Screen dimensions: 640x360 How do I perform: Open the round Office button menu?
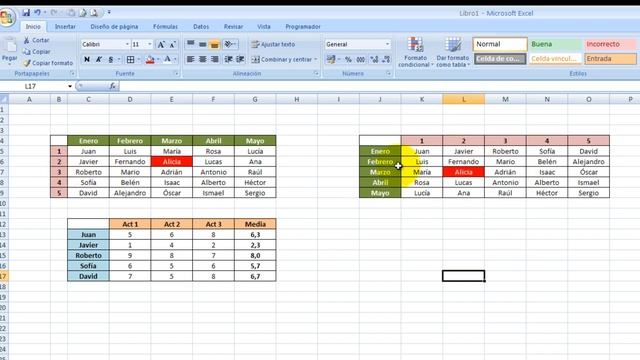click(x=7, y=17)
